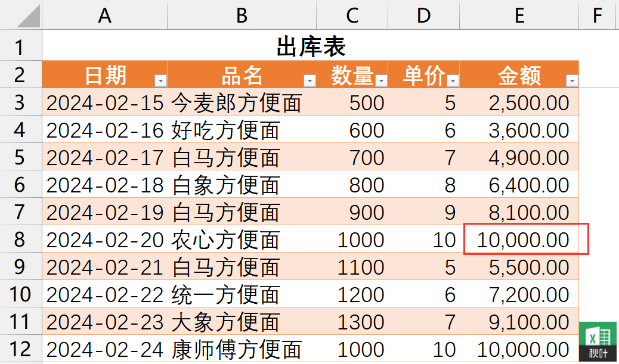This screenshot has height=364, width=619.
Task: Open the filter dropdown on the 数量 header
Action: [x=382, y=79]
